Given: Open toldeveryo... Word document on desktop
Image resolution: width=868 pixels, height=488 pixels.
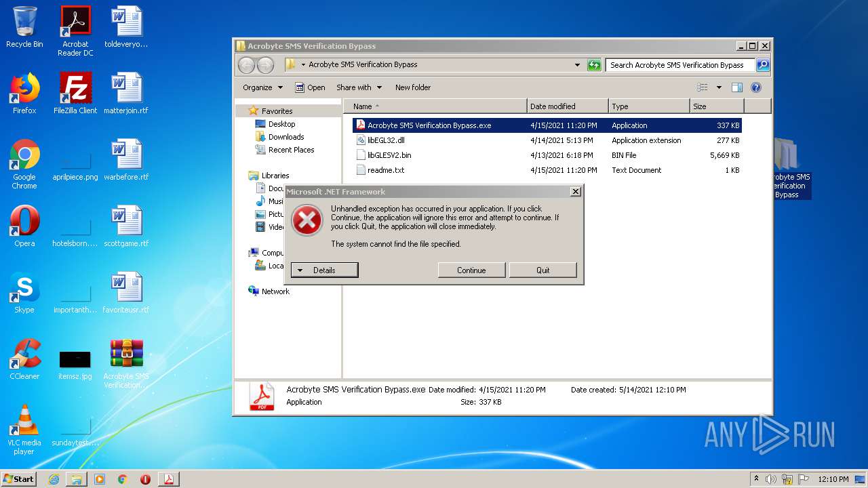Looking at the screenshot, I should coord(126,27).
